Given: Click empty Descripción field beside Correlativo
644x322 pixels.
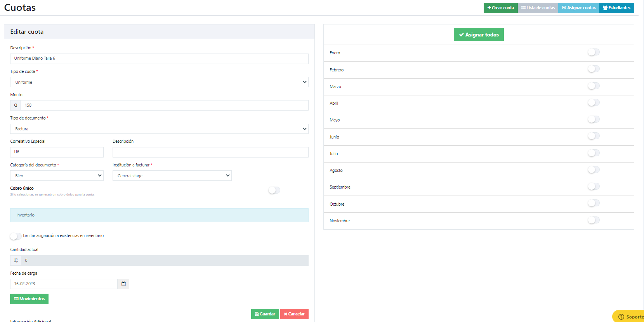Looking at the screenshot, I should click(x=210, y=152).
